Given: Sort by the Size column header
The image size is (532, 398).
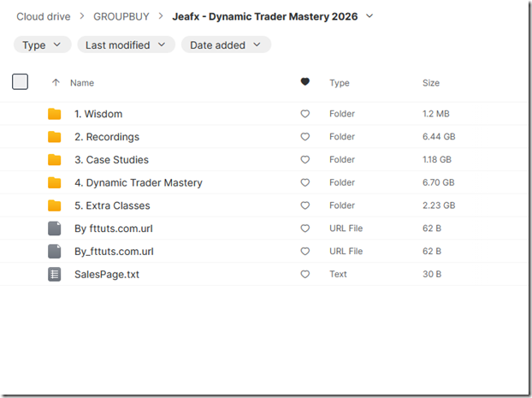Looking at the screenshot, I should tap(431, 83).
